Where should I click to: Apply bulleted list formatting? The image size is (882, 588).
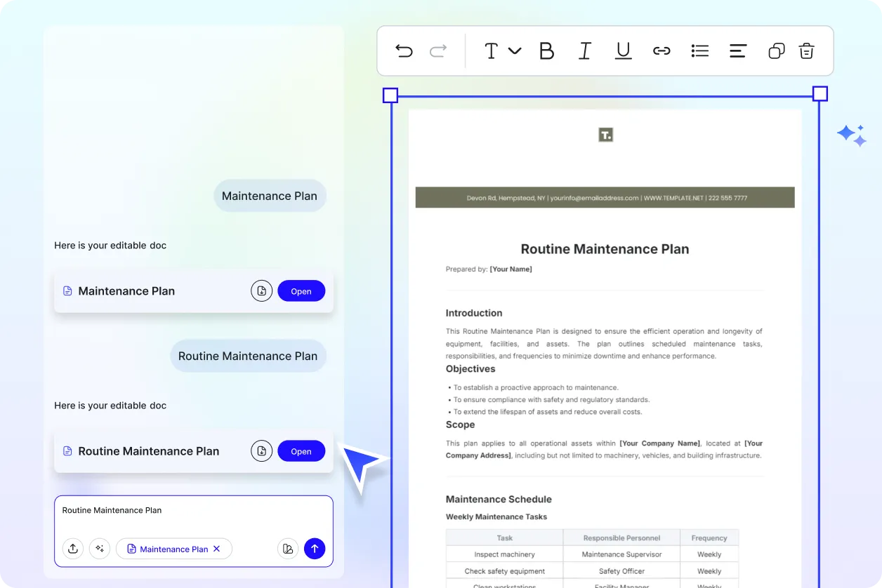699,51
